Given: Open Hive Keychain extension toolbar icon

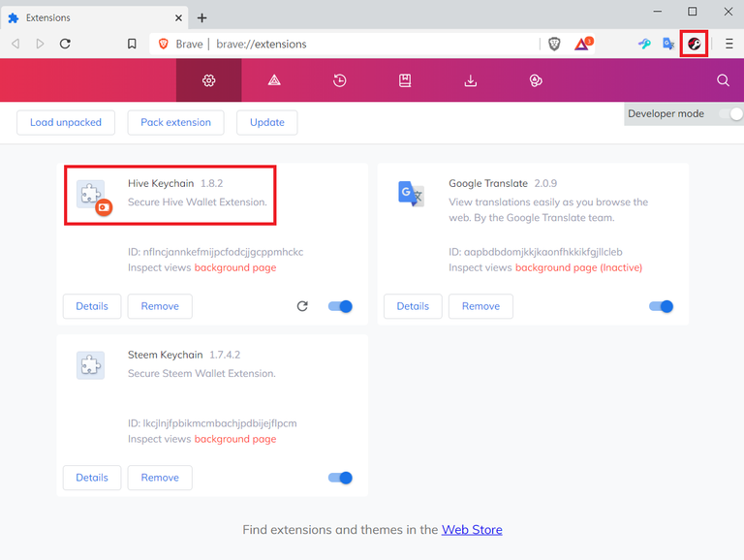Looking at the screenshot, I should tap(694, 44).
